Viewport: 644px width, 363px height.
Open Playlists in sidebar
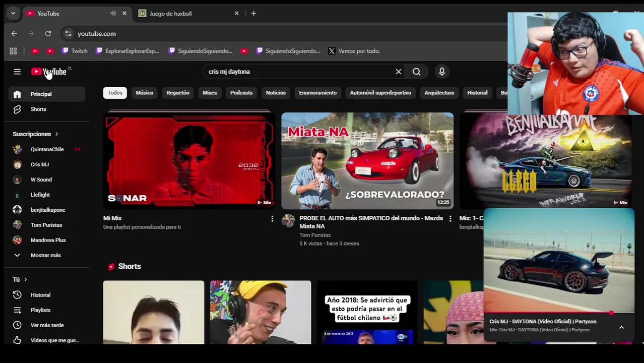[x=47, y=310]
